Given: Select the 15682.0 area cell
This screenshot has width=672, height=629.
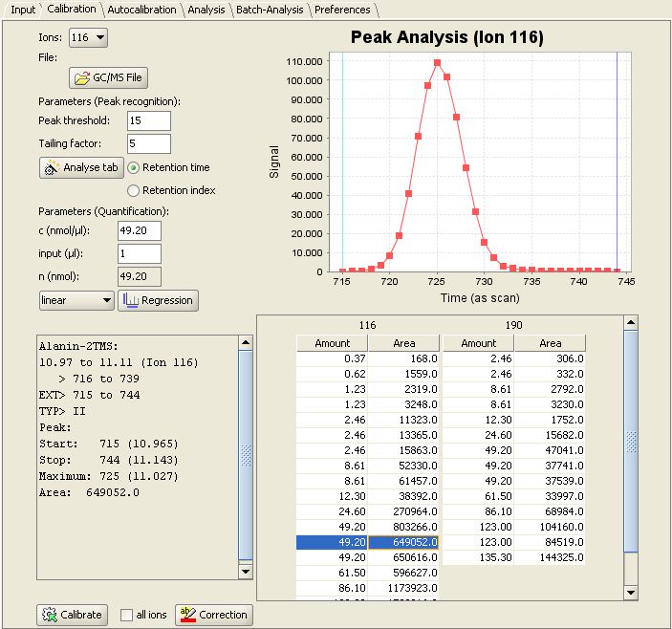Looking at the screenshot, I should pos(550,435).
